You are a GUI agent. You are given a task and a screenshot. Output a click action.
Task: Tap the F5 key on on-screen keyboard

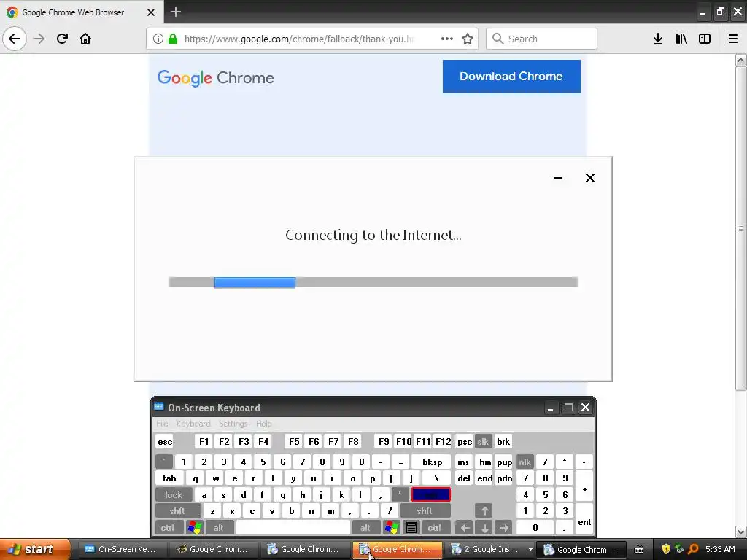click(x=294, y=441)
